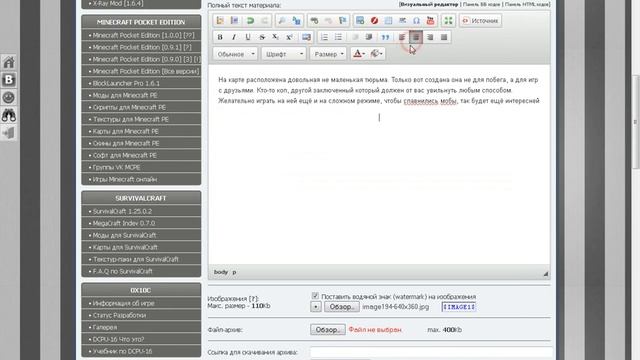Click the 'body' element path item
The height and width of the screenshot is (360, 640).
click(221, 272)
